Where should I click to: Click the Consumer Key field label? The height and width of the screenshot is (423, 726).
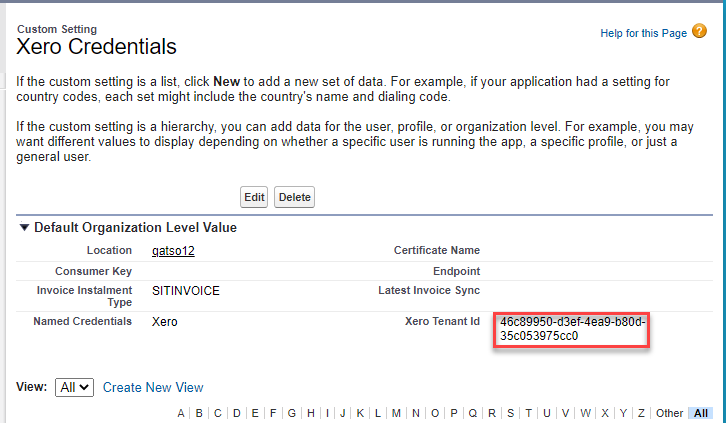tap(94, 271)
